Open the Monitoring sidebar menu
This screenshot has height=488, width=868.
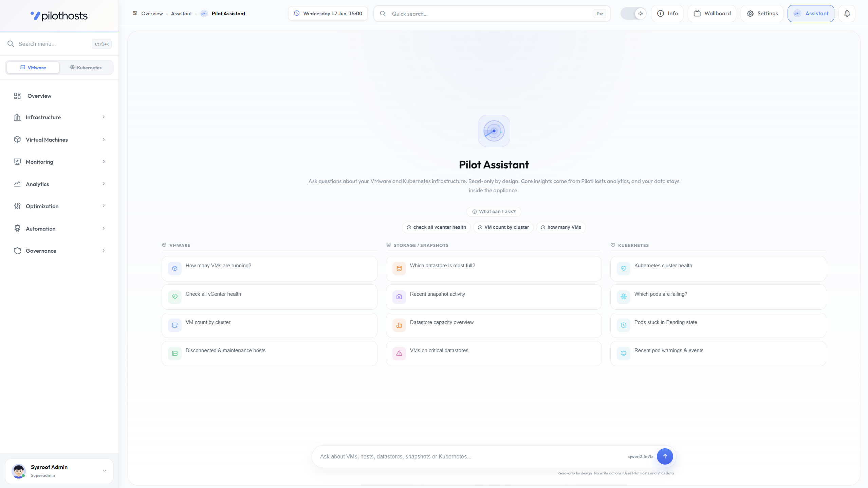59,162
